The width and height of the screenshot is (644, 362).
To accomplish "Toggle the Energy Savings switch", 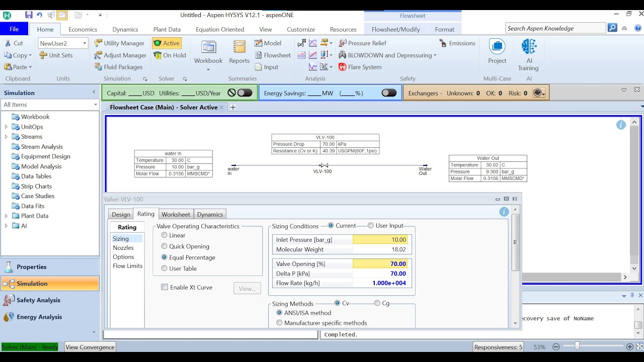I will point(389,93).
